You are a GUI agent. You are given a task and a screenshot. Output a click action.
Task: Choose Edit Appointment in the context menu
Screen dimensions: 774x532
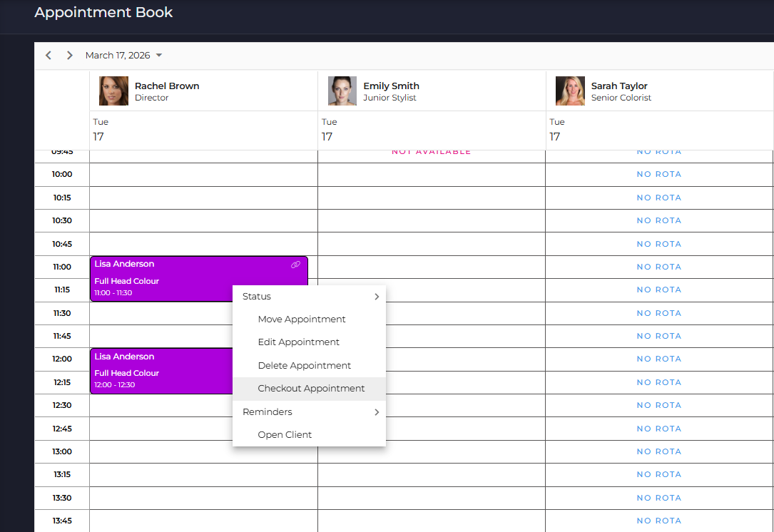[298, 342]
